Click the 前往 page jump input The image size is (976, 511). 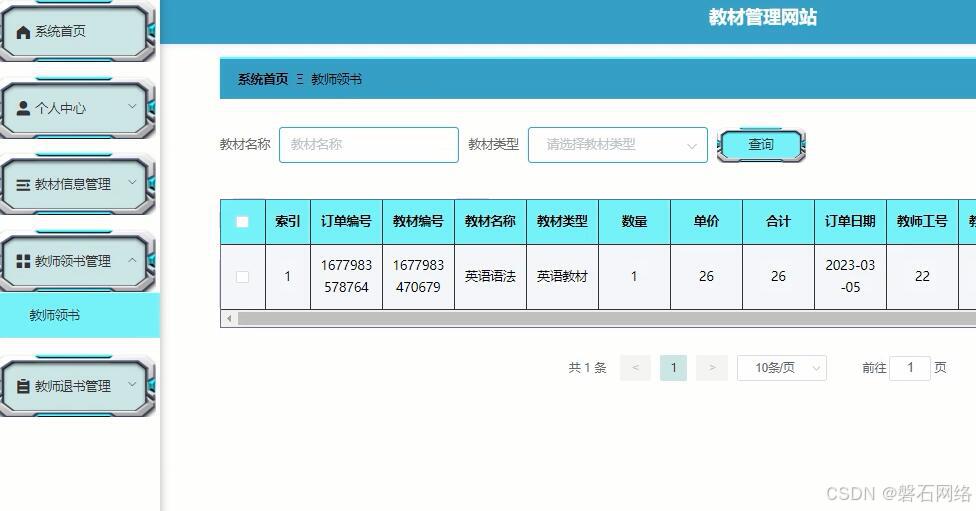pyautogui.click(x=909, y=368)
